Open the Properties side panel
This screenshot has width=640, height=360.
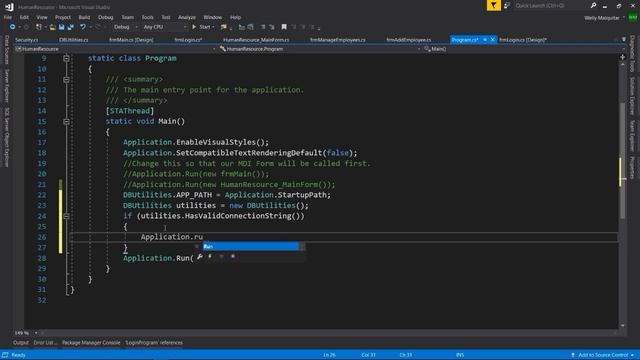coord(632,167)
